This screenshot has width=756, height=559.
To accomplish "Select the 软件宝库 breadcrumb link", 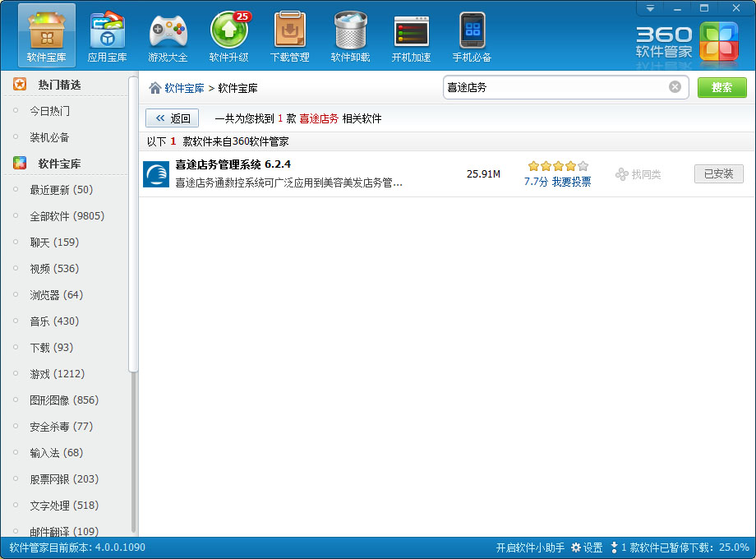I will [x=184, y=88].
